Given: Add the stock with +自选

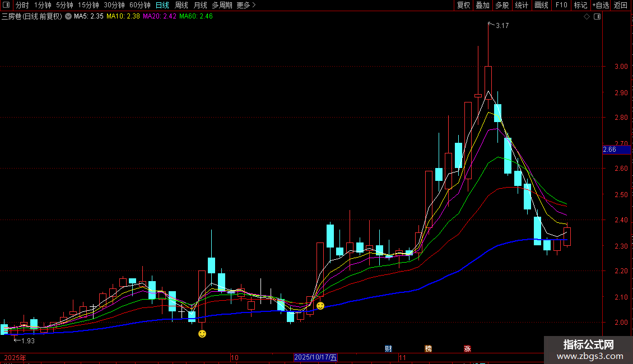Looking at the screenshot, I should point(601,5).
